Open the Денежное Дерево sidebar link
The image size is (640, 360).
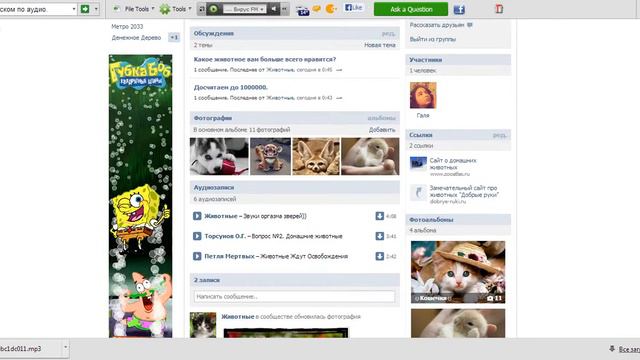coord(136,38)
